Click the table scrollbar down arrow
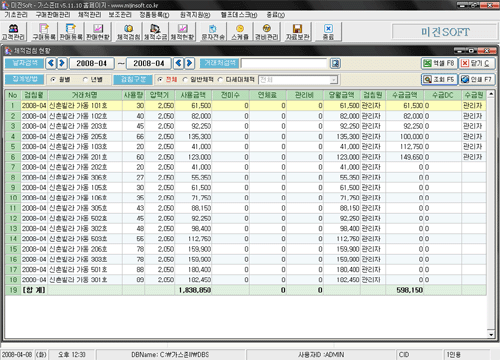This screenshot has height=360, width=500. 491,334
